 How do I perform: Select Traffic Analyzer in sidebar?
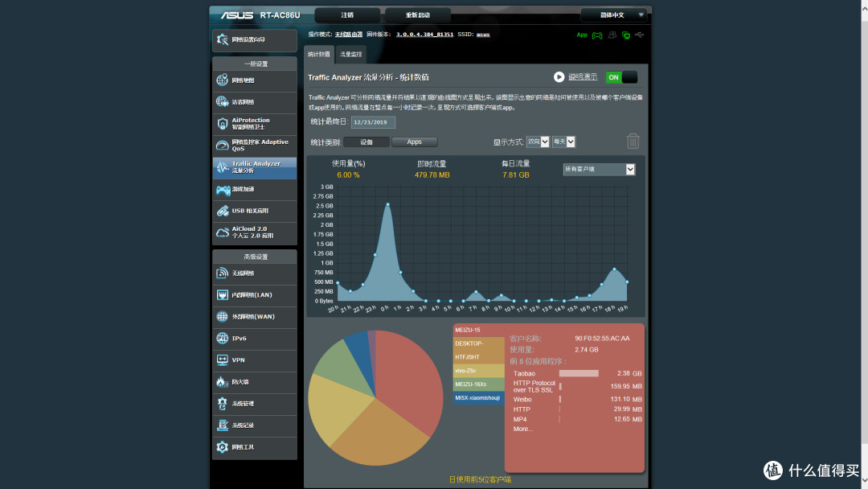coord(255,167)
